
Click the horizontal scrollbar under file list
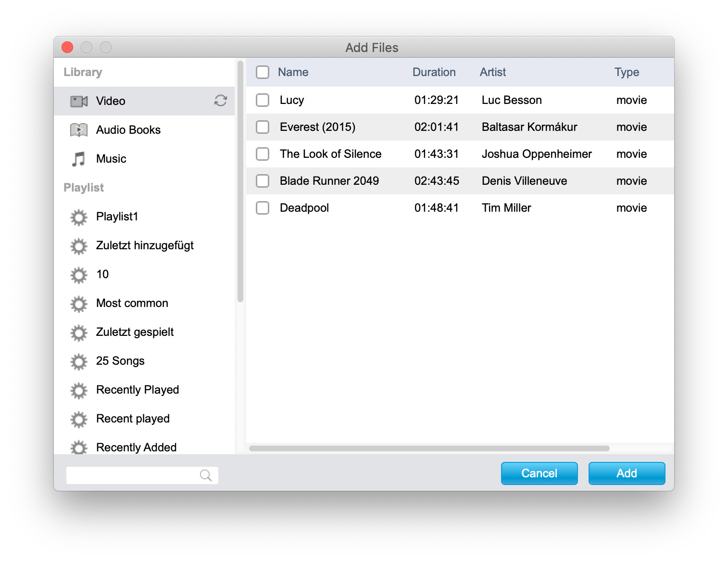(x=429, y=448)
